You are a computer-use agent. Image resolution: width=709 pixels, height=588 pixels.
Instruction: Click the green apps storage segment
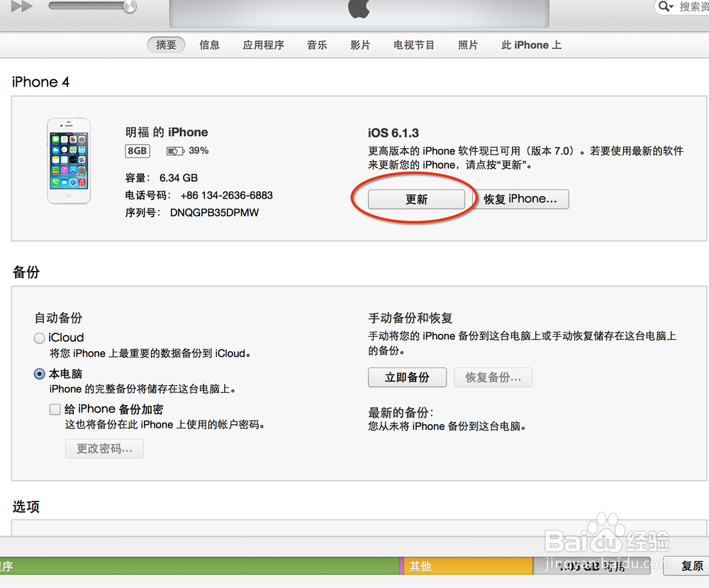pyautogui.click(x=199, y=566)
